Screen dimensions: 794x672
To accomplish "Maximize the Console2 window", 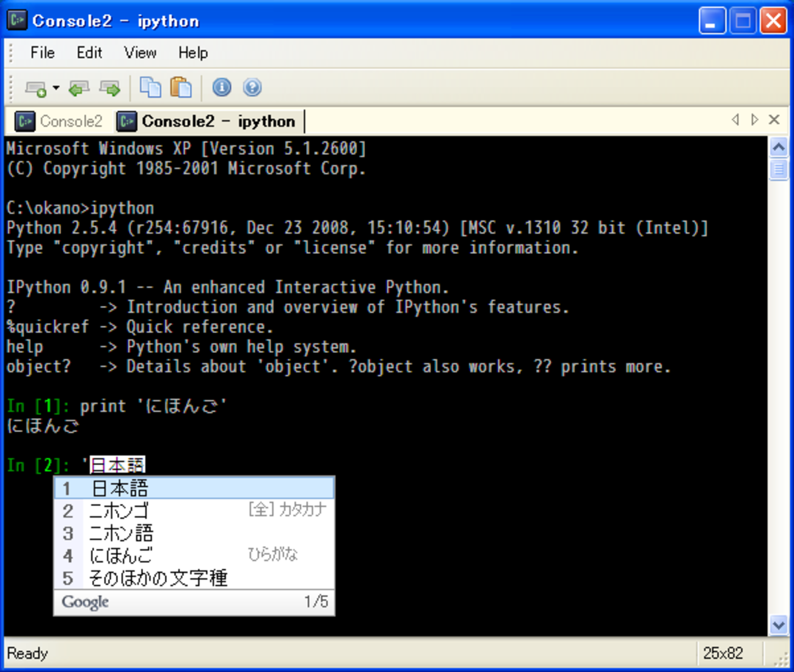I will point(743,21).
